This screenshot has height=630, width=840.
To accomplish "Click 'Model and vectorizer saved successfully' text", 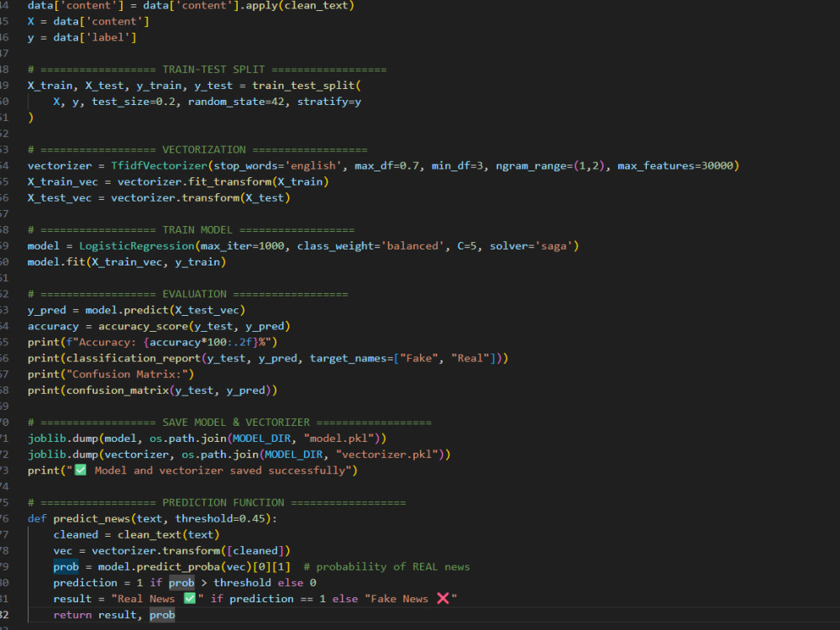I will [x=218, y=471].
